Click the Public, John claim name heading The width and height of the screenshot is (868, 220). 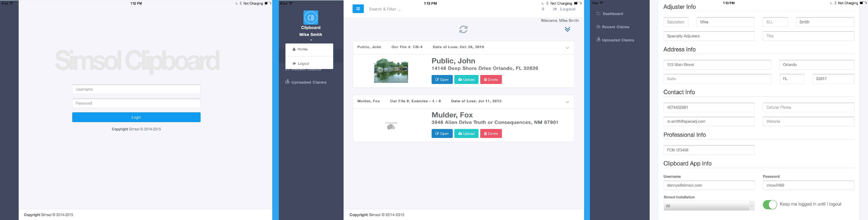coord(453,61)
